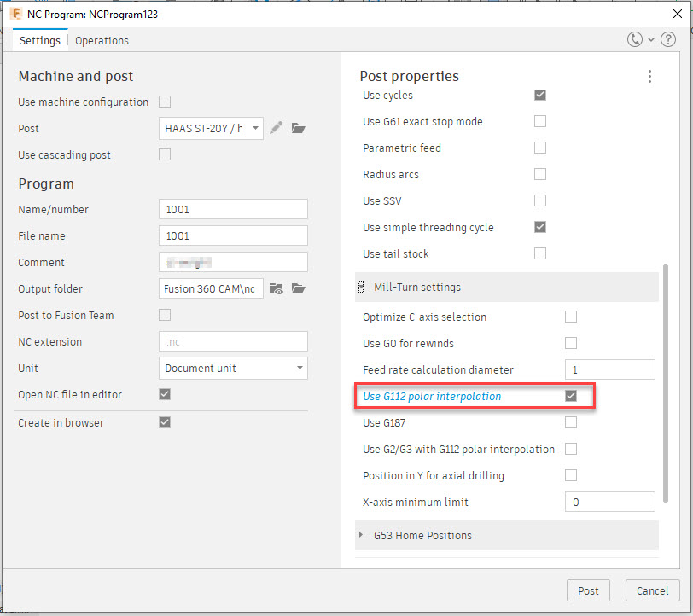The image size is (693, 616).
Task: Enable Post to Fusion Team
Action: [x=165, y=315]
